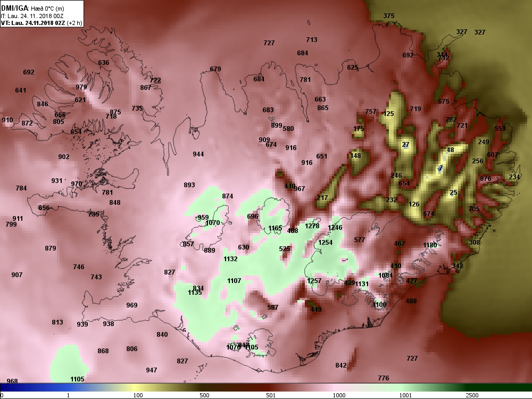Select the 125 value in the yellow area
Image resolution: width=532 pixels, height=399 pixels.
pos(388,114)
